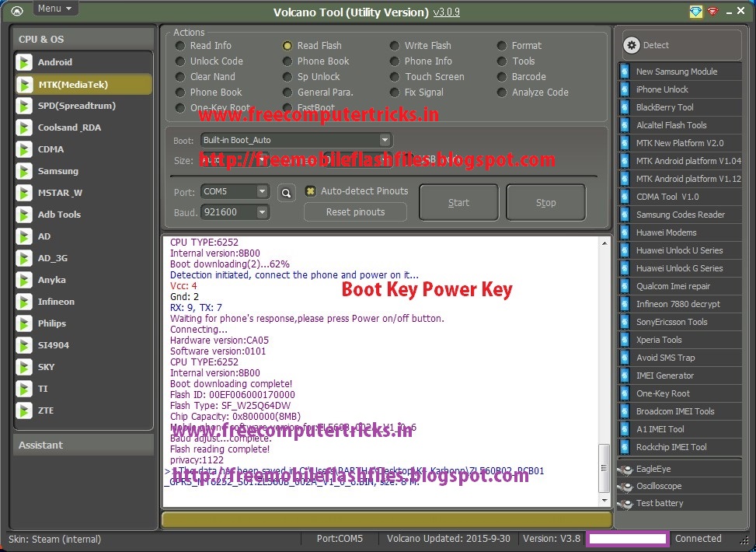
Task: Select the Touch Screen radio option
Action: (395, 77)
